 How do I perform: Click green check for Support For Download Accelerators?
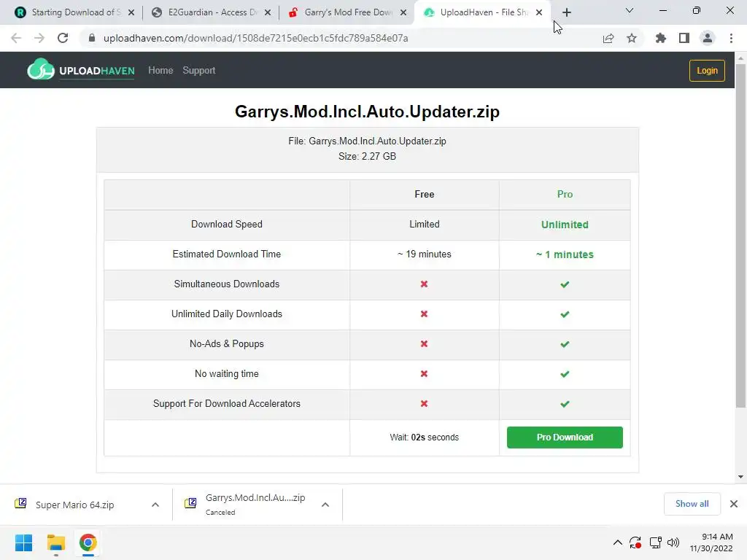point(565,404)
